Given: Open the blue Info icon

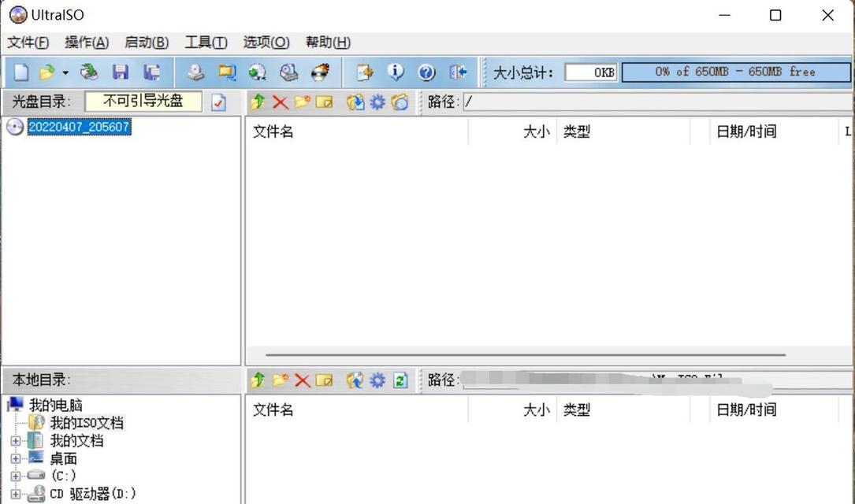Looking at the screenshot, I should [x=396, y=72].
